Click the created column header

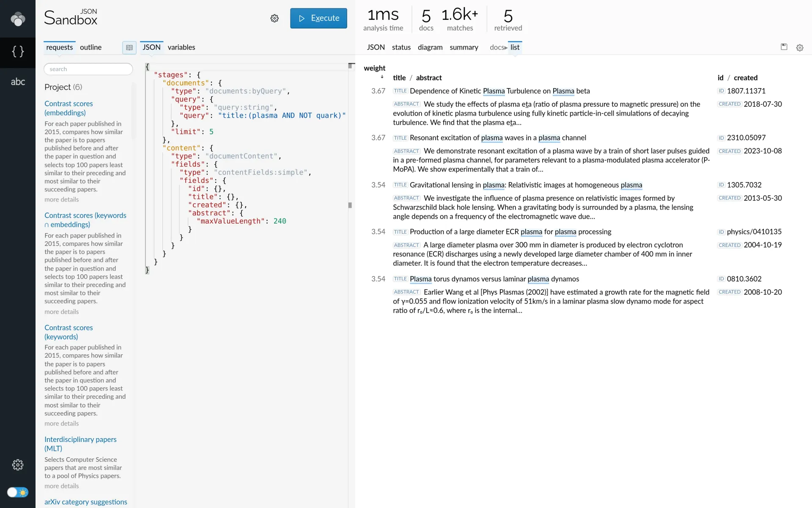coord(746,78)
